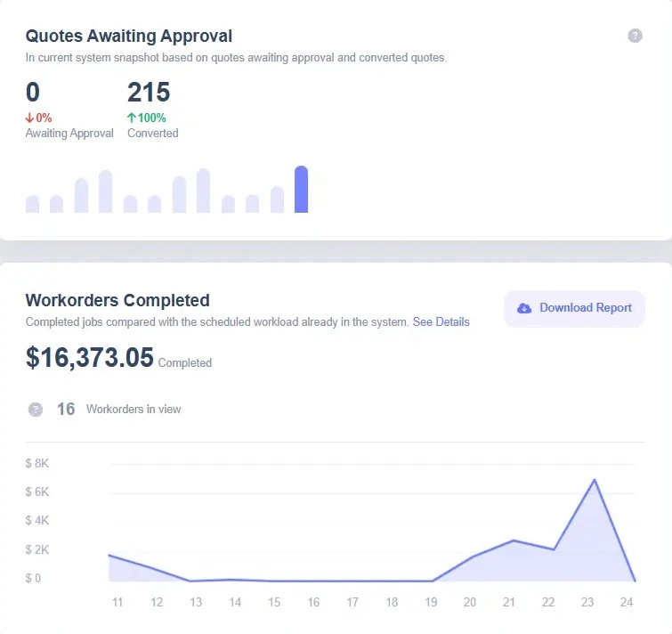Screen dimensions: 672x634
Task: Click the Quotes Awaiting Approval heading
Action: [129, 37]
